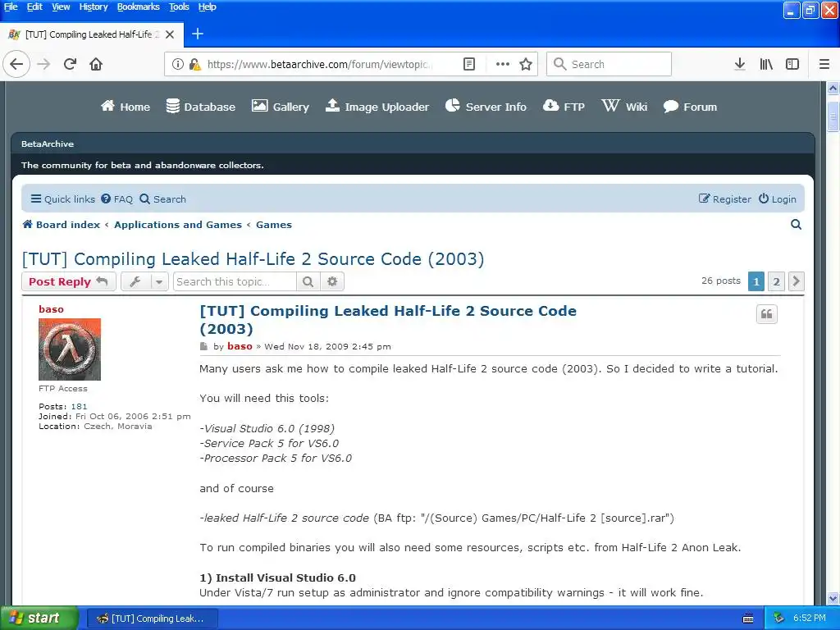Screen dimensions: 840x630
Task: Click the magnifier icon right of breadcrumbs
Action: point(796,225)
